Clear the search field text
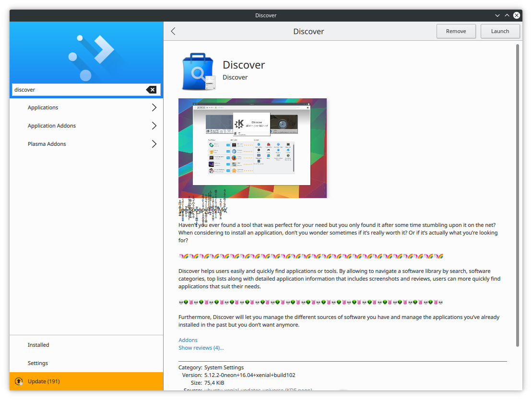Screen dimensions: 532x400 coord(151,90)
